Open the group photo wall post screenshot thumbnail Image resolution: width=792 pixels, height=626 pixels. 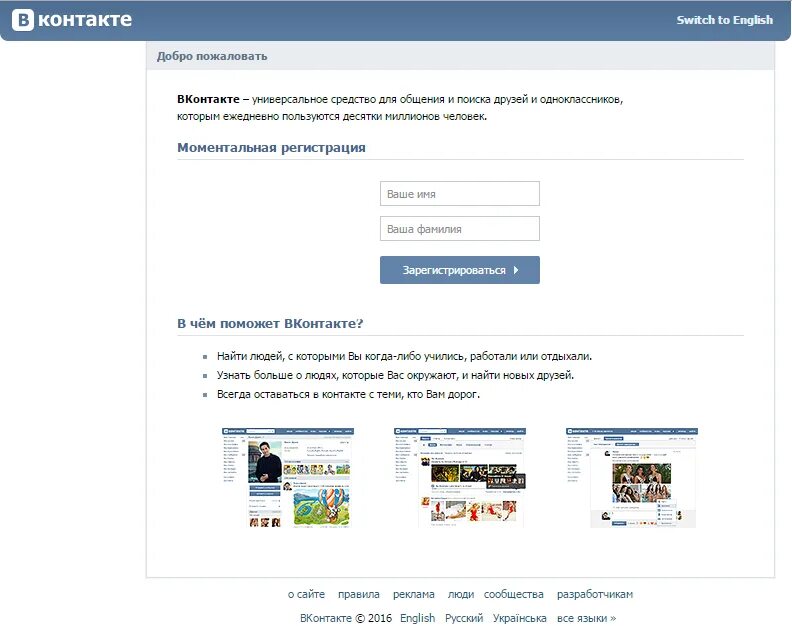click(632, 477)
